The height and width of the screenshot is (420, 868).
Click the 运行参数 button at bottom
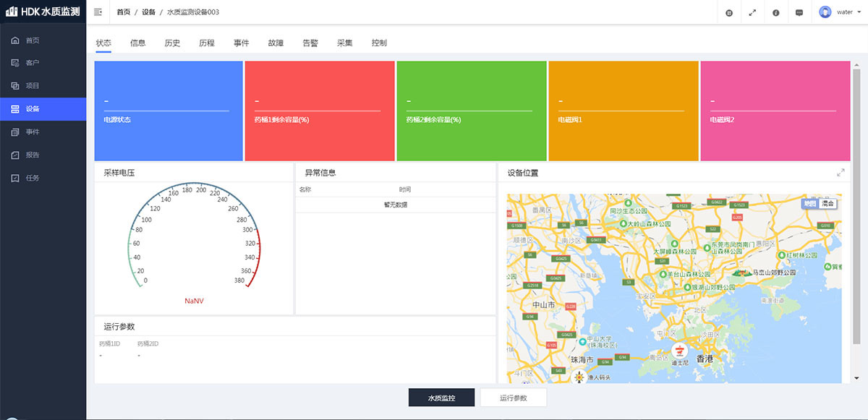click(513, 398)
